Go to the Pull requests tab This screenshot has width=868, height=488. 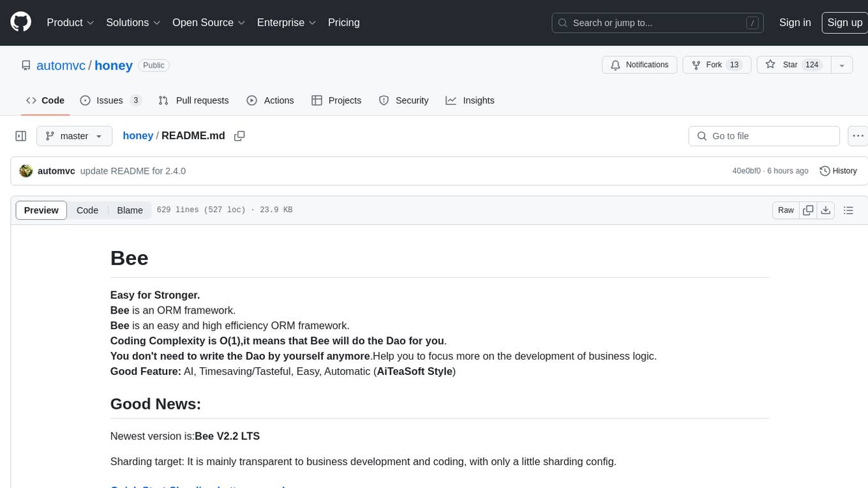[x=193, y=100]
